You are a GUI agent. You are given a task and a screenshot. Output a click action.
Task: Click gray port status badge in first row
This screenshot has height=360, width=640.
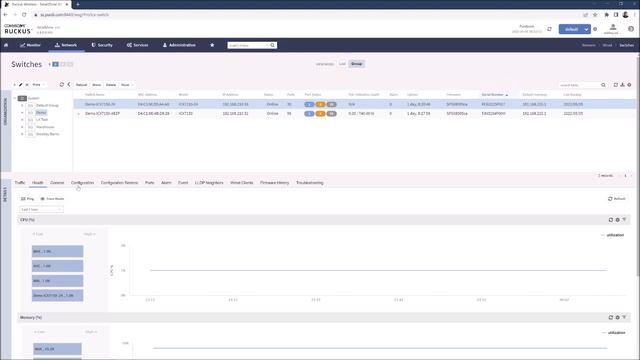[331, 104]
